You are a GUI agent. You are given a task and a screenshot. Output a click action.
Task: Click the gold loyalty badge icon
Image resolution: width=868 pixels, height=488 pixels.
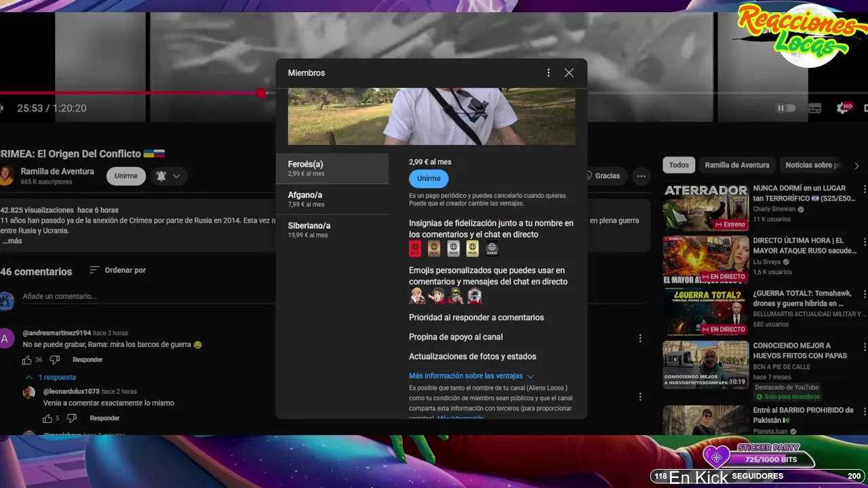[472, 249]
